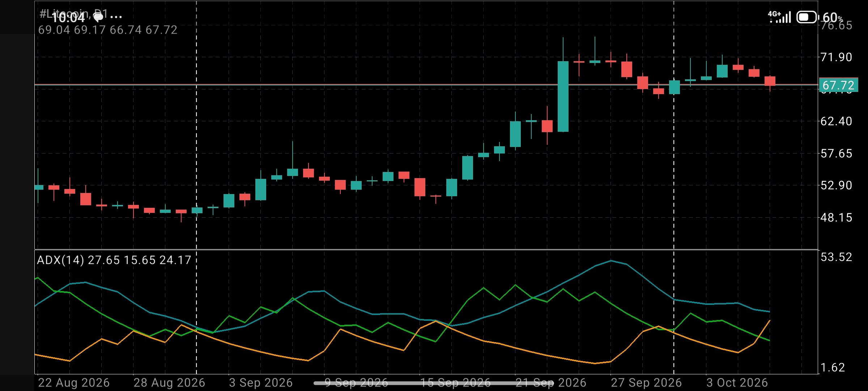868x391 pixels.
Task: Tap the date label 3 Oct 2026
Action: pyautogui.click(x=737, y=383)
